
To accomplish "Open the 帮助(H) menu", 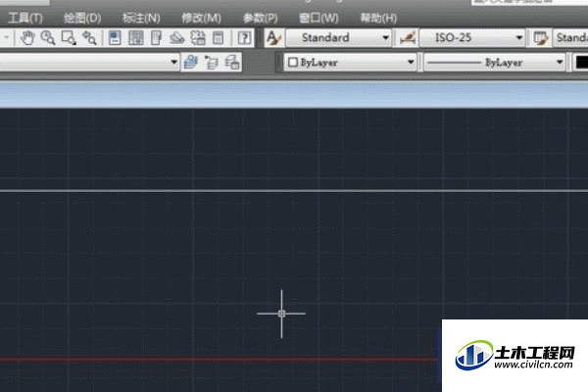I will point(378,18).
